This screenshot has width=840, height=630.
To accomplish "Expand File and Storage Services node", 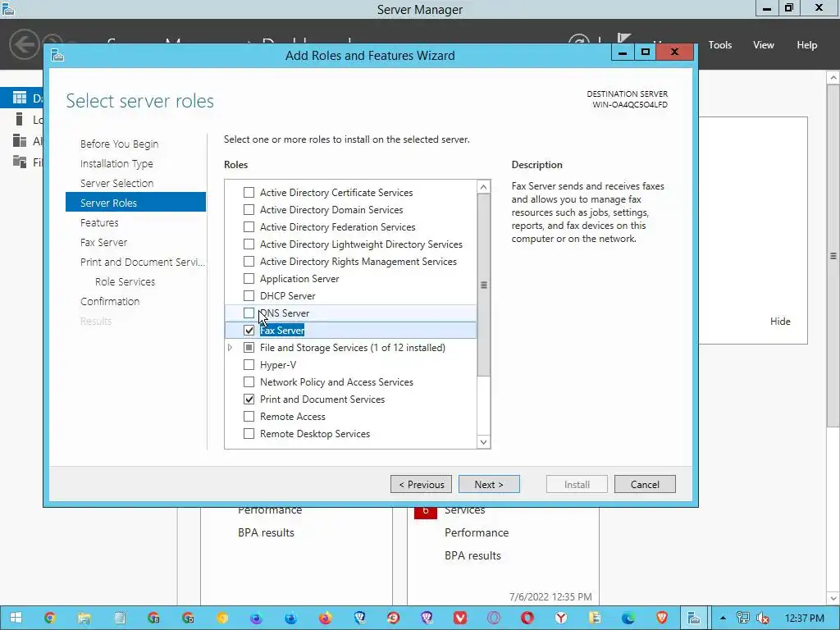I will pyautogui.click(x=230, y=348).
